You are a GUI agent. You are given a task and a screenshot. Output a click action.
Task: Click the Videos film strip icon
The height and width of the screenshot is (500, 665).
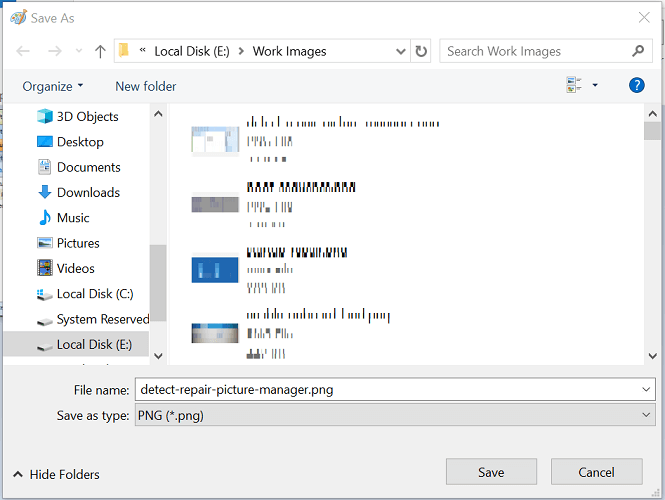tap(45, 268)
